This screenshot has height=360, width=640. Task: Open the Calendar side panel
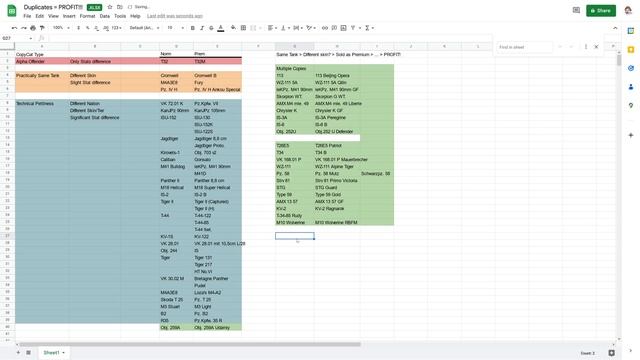631,31
